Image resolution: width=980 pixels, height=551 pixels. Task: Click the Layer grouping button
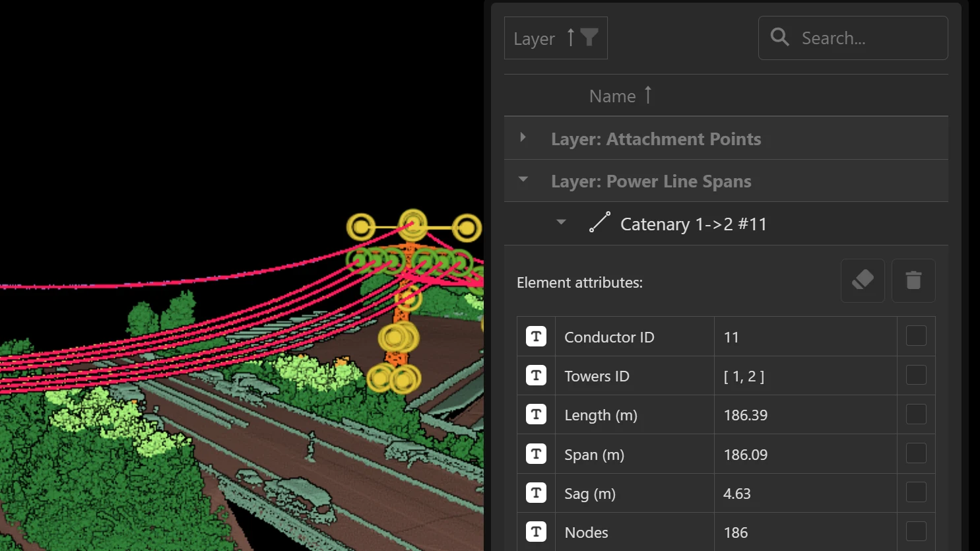pos(556,38)
